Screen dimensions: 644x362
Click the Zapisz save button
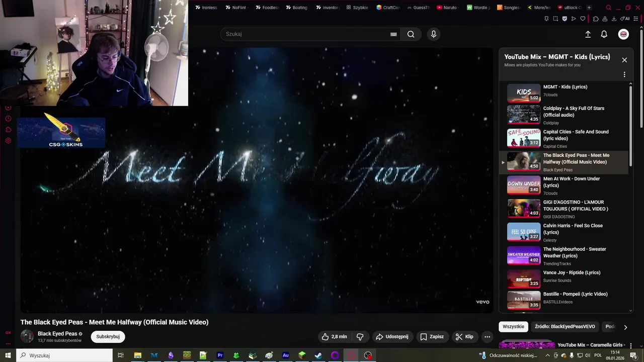[x=432, y=337]
